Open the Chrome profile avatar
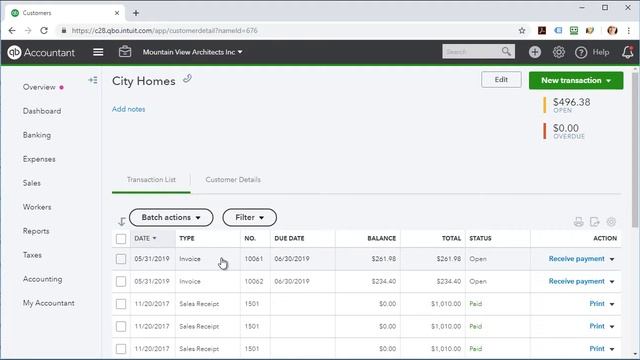The height and width of the screenshot is (360, 640). 612,31
